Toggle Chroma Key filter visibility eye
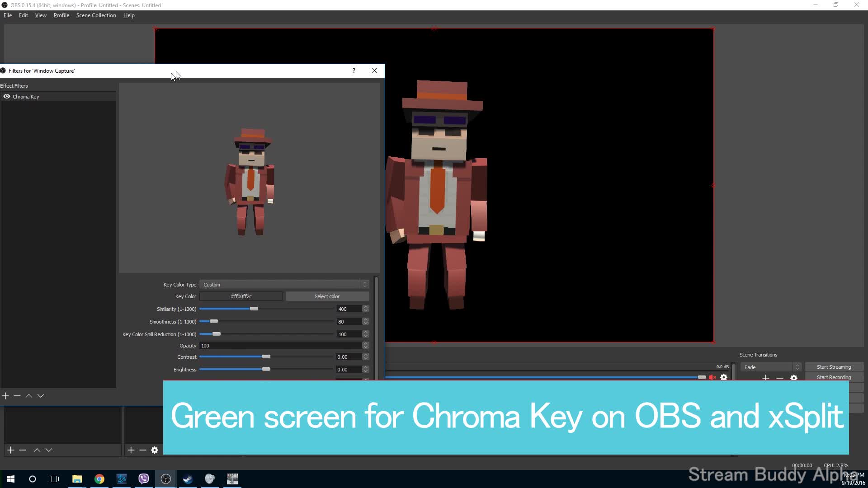This screenshot has height=488, width=868. coord(7,96)
